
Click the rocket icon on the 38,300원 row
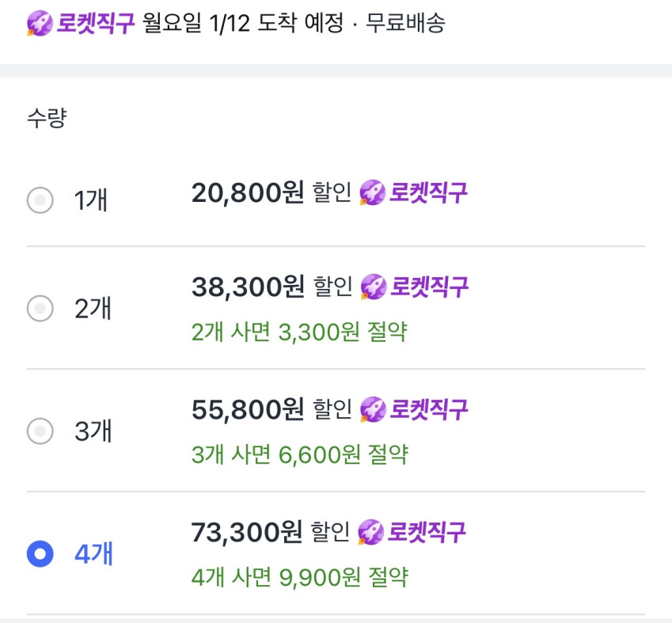point(373,287)
